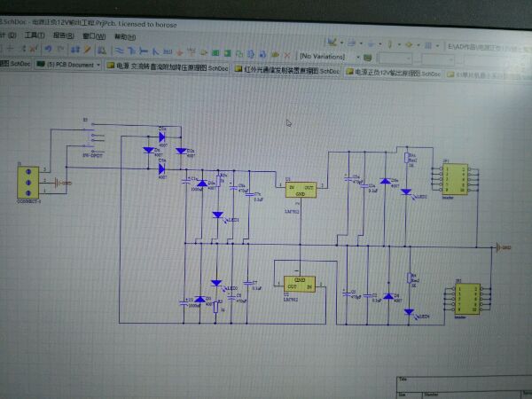The height and width of the screenshot is (399, 532).
Task: Click the cross probe toolbar icon
Action: coord(75,50)
